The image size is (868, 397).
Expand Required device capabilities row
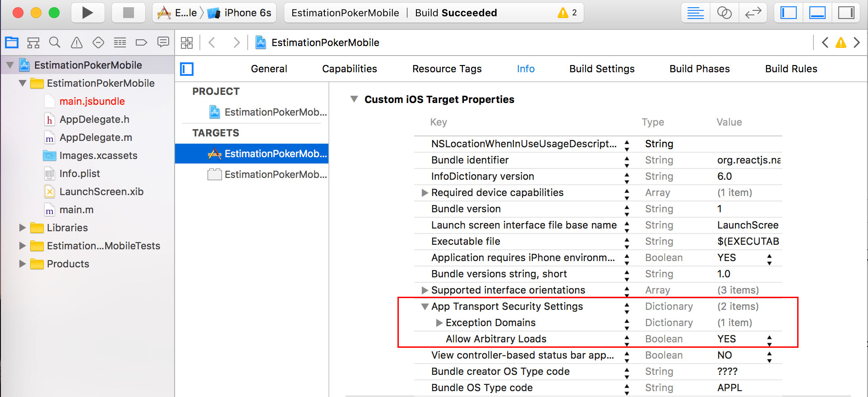(x=425, y=192)
